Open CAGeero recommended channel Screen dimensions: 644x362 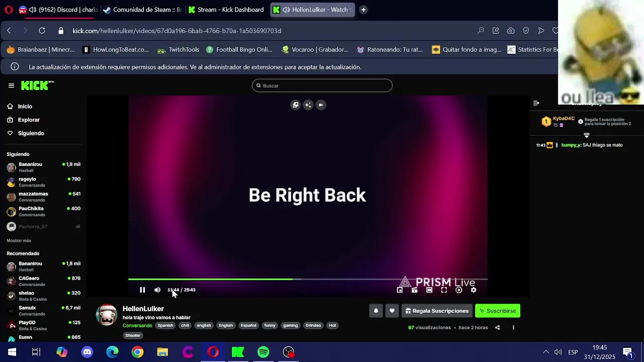click(x=43, y=281)
